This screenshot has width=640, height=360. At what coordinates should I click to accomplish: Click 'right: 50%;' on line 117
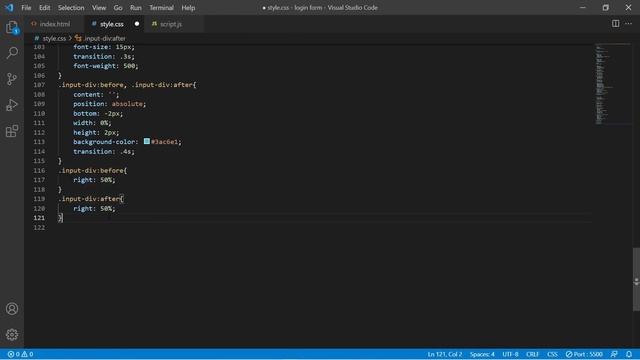[x=94, y=180]
